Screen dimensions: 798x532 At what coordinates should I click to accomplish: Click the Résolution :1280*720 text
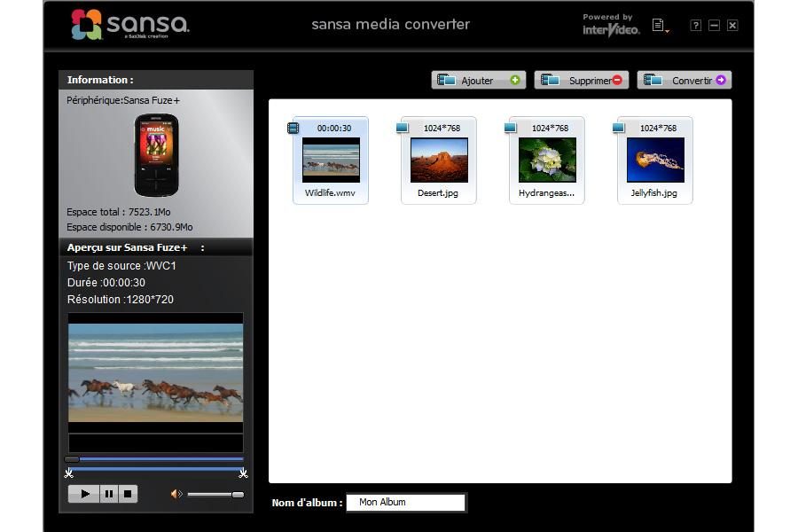tap(120, 300)
